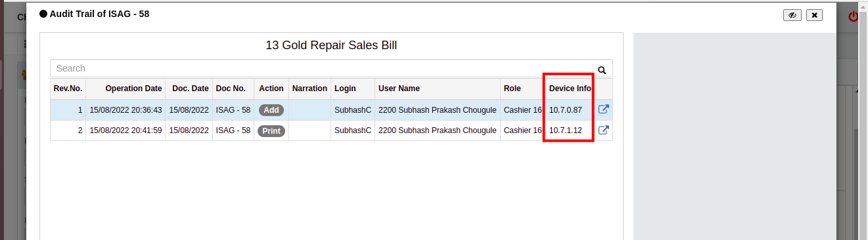This screenshot has height=240, width=868.
Task: Click into the Search field
Action: [x=323, y=68]
